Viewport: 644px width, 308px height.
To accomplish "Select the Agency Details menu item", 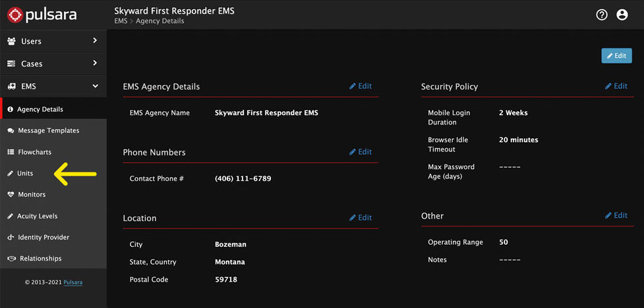I will tap(40, 109).
